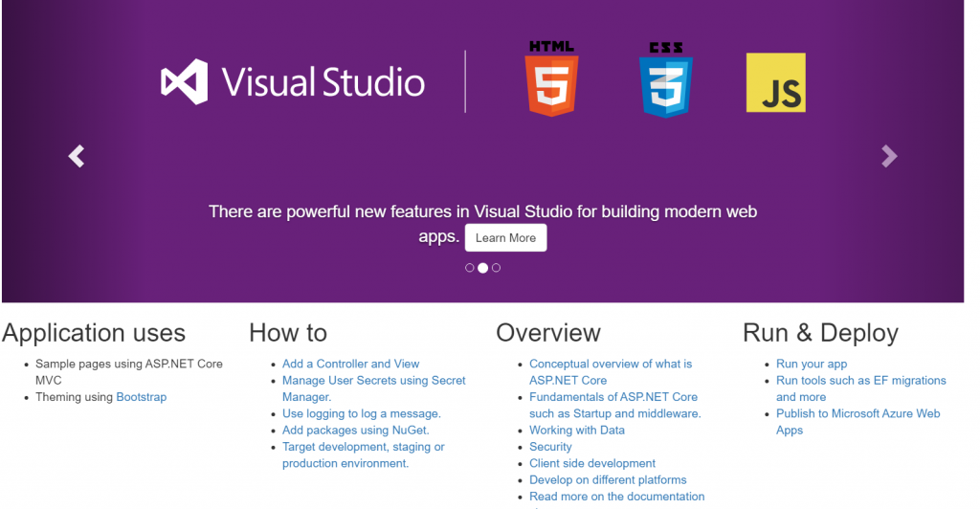
Task: Click the Learn More button
Action: click(x=505, y=238)
